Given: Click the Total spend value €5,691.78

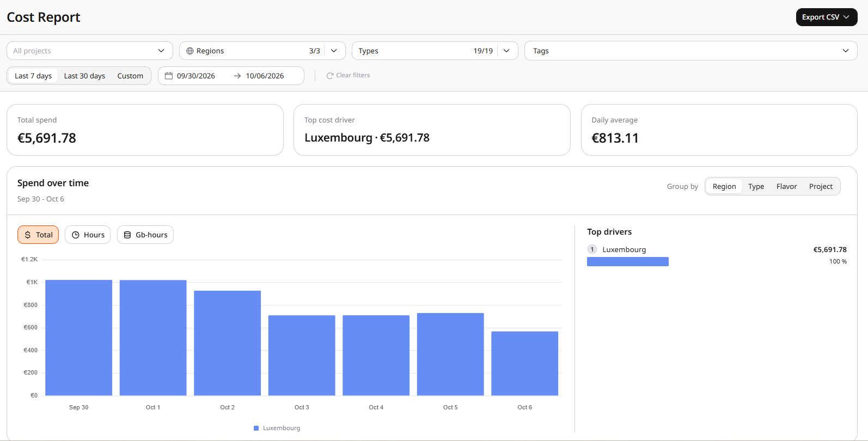Looking at the screenshot, I should 47,138.
